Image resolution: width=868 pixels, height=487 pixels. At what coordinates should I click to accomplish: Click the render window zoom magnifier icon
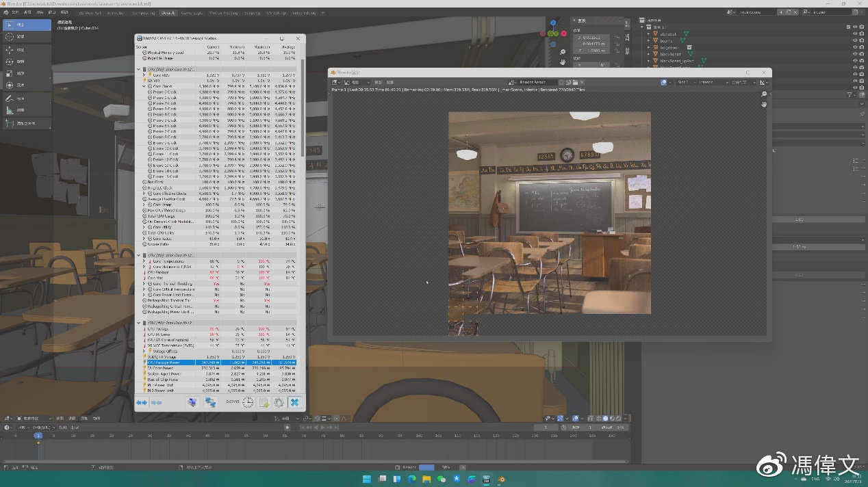click(764, 94)
